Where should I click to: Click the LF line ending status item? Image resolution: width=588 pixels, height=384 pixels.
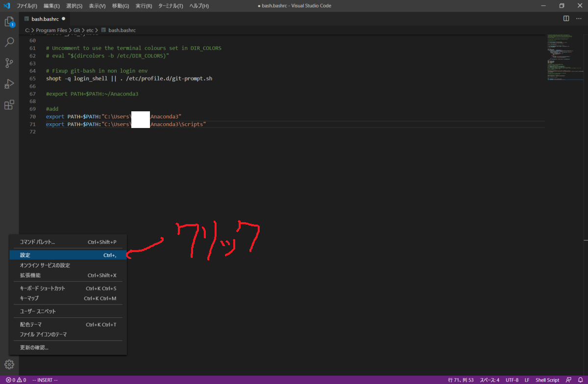pyautogui.click(x=527, y=380)
